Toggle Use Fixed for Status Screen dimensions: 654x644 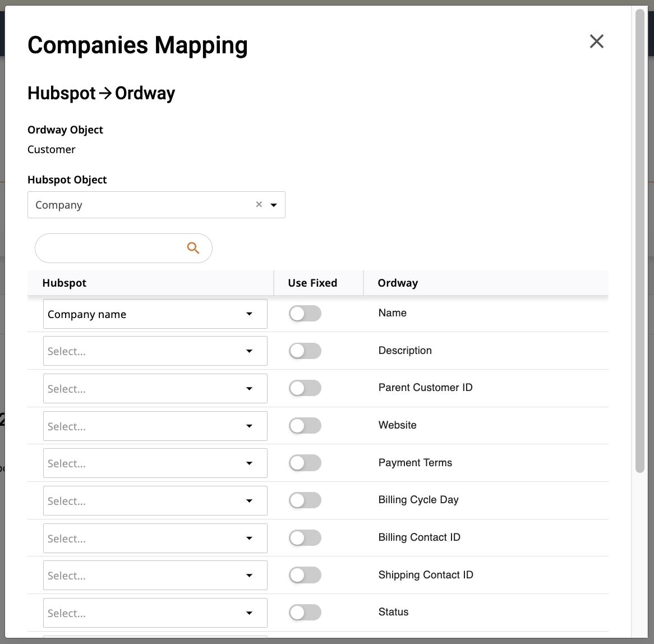pos(305,612)
